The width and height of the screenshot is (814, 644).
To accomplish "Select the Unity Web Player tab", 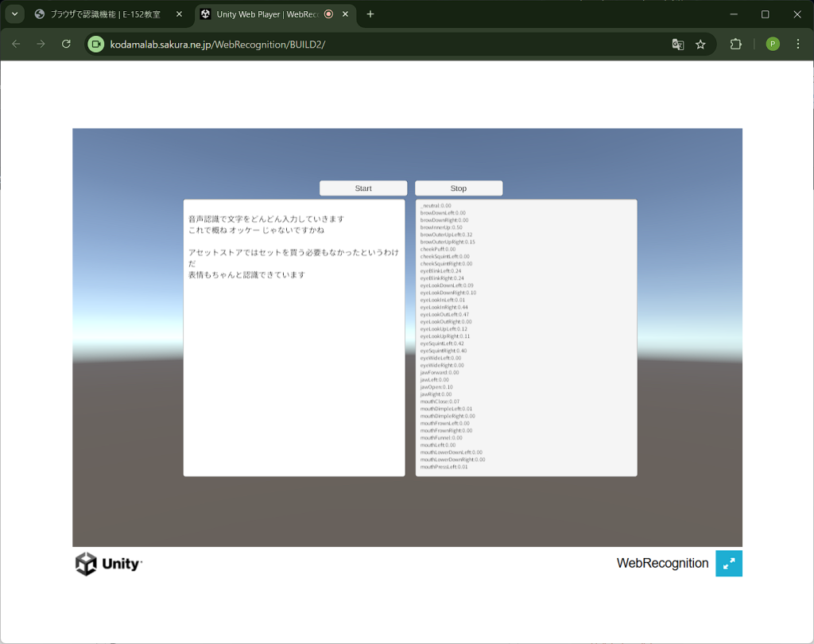I will (x=262, y=14).
